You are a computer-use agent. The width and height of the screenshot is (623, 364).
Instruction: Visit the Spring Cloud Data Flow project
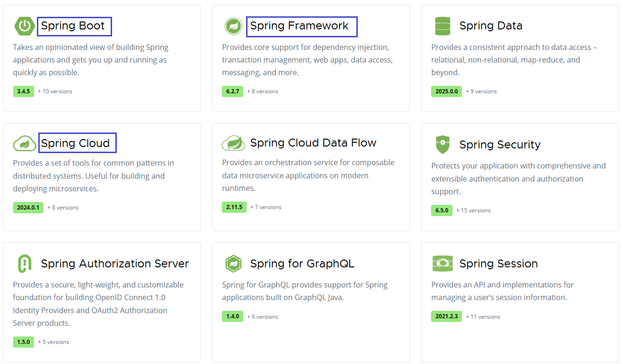click(x=313, y=143)
